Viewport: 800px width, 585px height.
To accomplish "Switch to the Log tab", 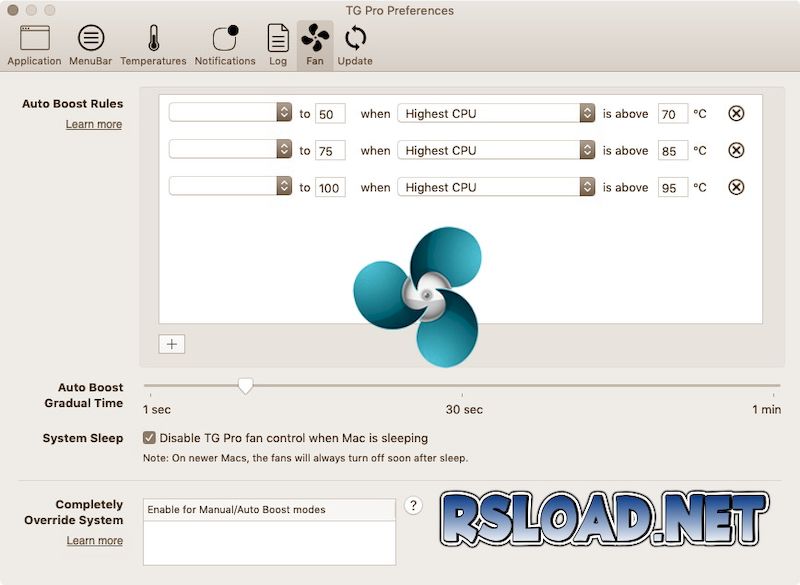I will tap(278, 45).
